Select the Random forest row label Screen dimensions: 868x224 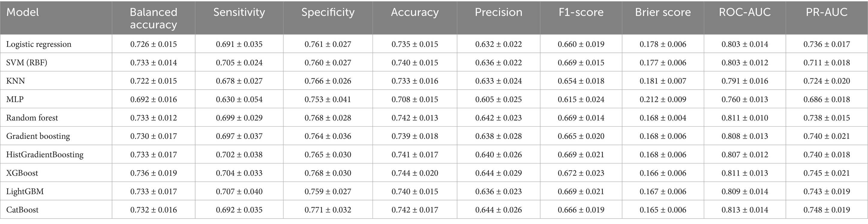32,118
